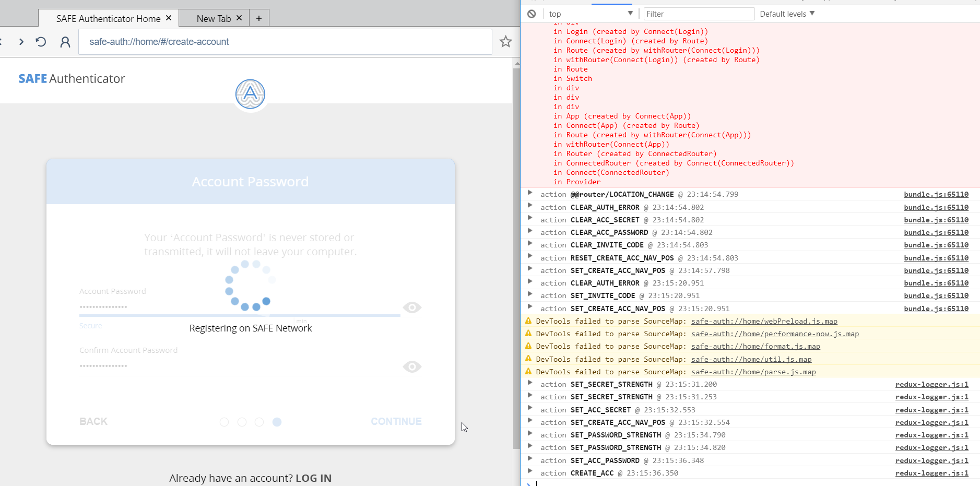Bookmark page with the star icon

click(505, 42)
